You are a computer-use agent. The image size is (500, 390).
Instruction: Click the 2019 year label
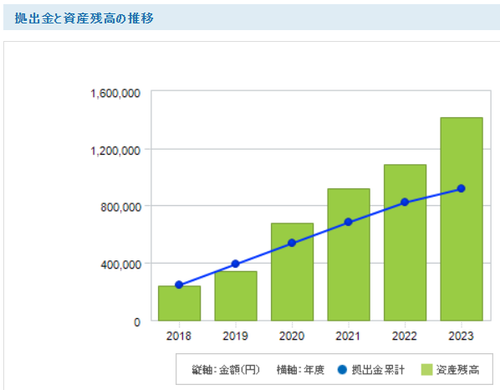(x=235, y=336)
